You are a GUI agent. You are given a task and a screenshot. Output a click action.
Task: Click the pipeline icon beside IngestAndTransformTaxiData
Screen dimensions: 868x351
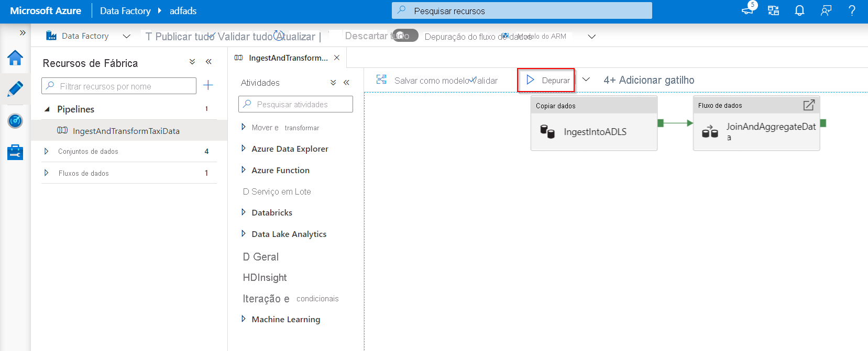pos(62,130)
